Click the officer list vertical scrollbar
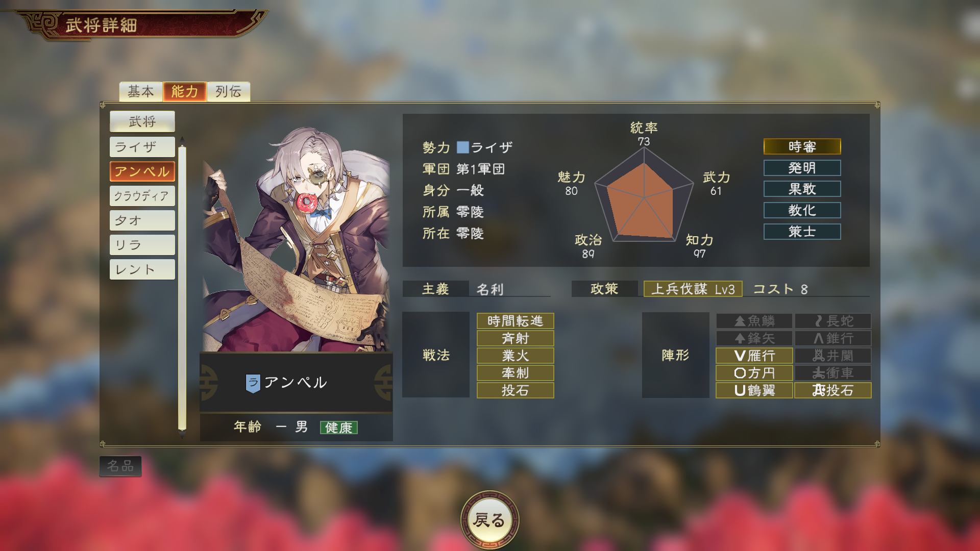980x551 pixels. pyautogui.click(x=182, y=288)
